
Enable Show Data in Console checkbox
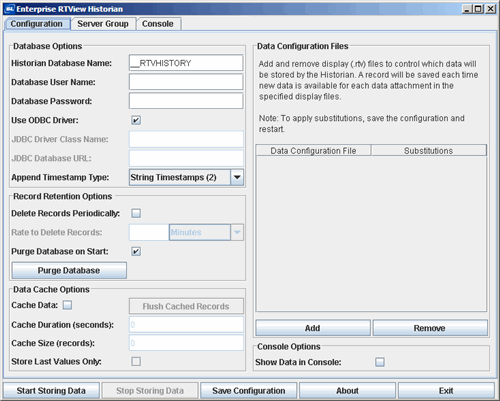click(380, 362)
